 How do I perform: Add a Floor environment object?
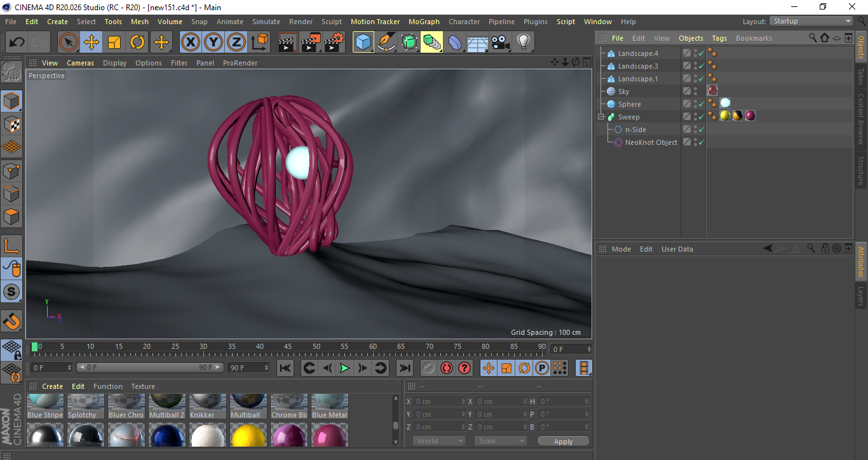[x=478, y=43]
